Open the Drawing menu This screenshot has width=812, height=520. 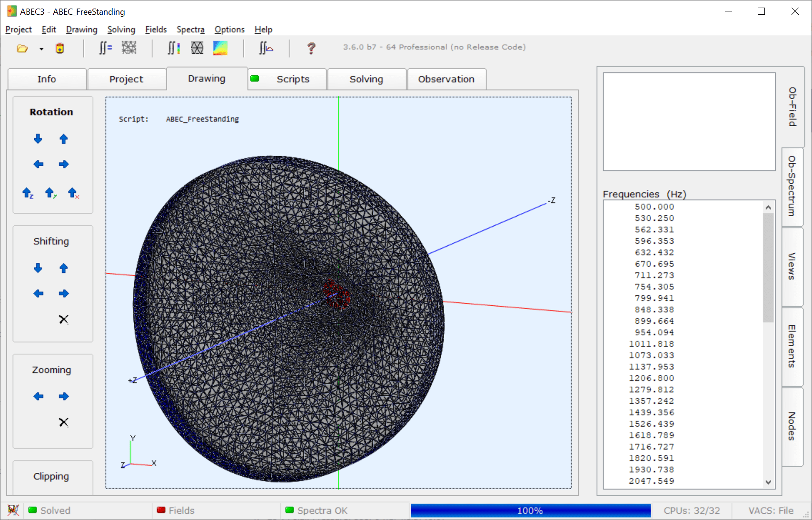pyautogui.click(x=82, y=30)
